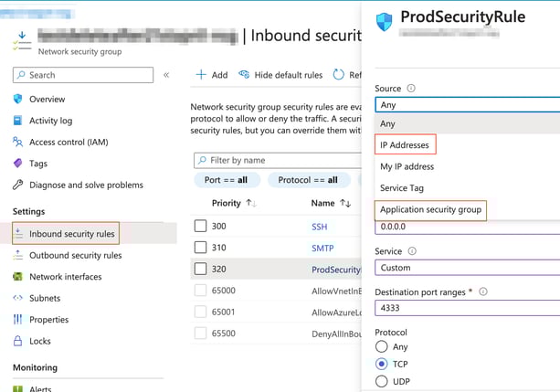The image size is (560, 392).
Task: Click the Source info icon
Action: 411,89
